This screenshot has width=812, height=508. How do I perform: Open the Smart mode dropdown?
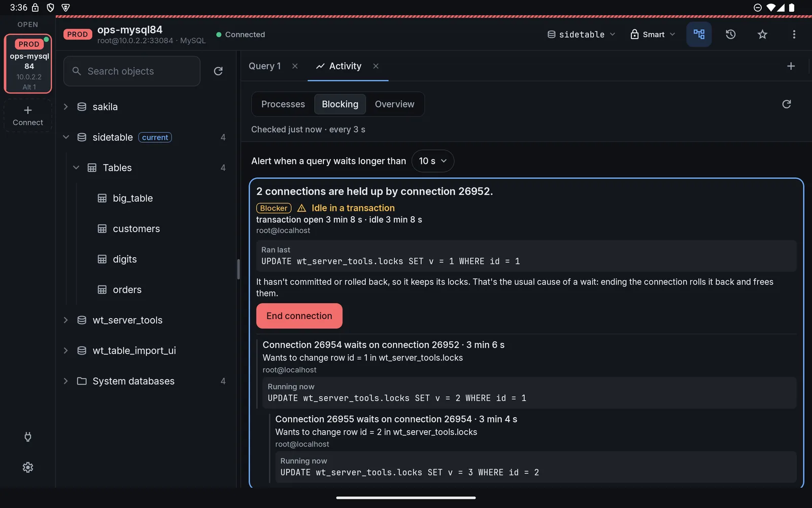point(653,35)
